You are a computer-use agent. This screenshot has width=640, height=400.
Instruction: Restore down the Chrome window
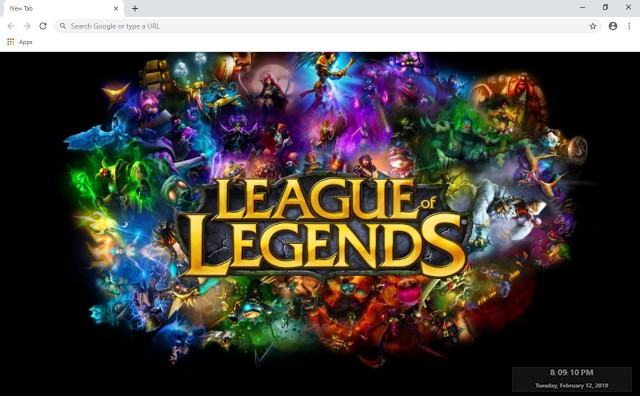pyautogui.click(x=605, y=8)
